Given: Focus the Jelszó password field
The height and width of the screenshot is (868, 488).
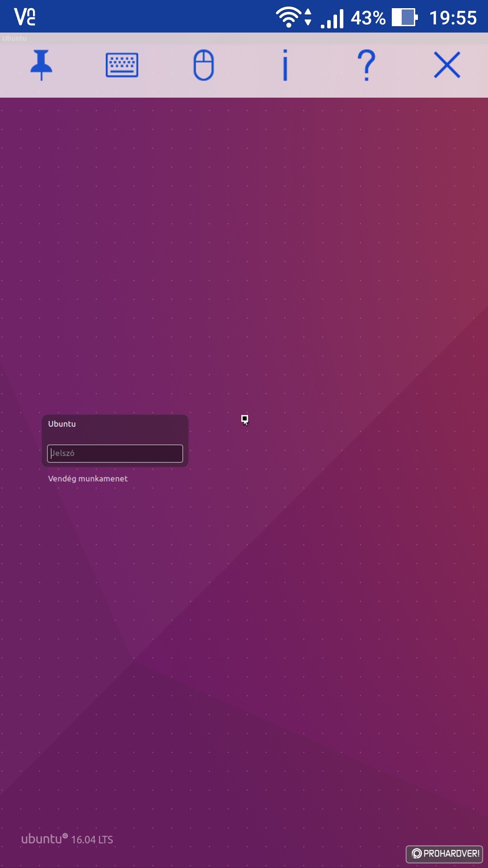Looking at the screenshot, I should click(x=115, y=453).
